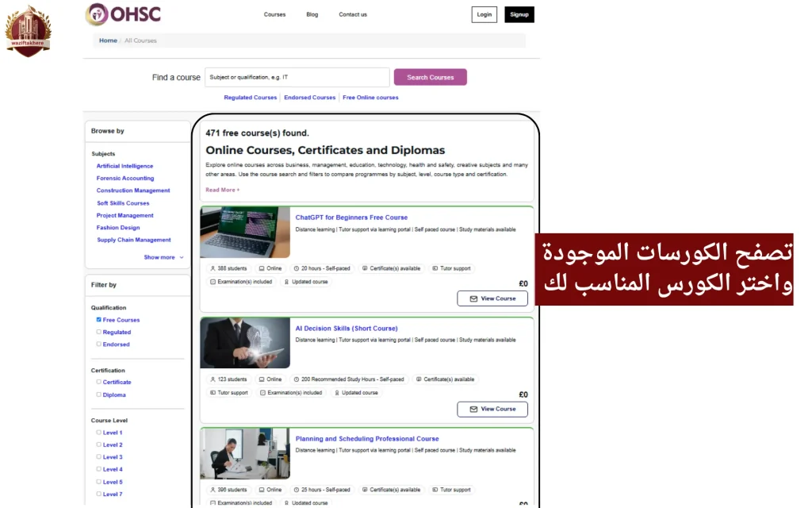Screen dimensions: 812x508
Task: Open the Regulated Courses link
Action: click(250, 98)
